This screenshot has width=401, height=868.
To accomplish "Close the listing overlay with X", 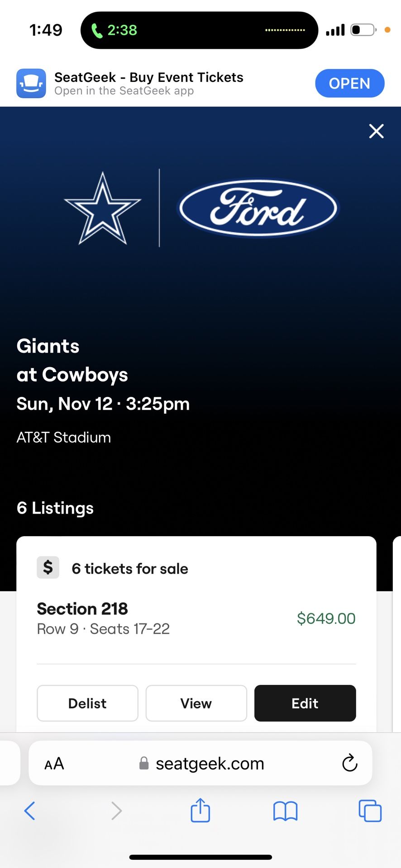I will click(376, 131).
